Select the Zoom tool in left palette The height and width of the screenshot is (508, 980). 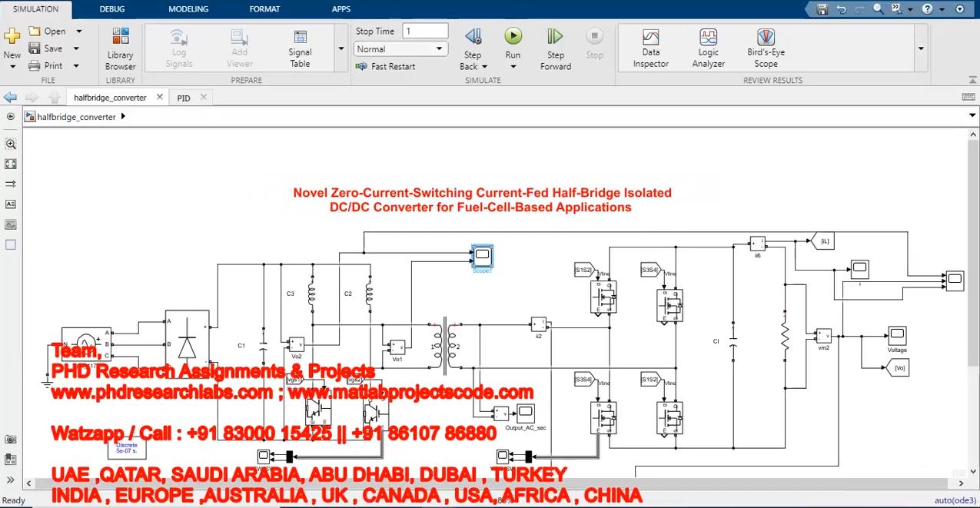coord(11,144)
